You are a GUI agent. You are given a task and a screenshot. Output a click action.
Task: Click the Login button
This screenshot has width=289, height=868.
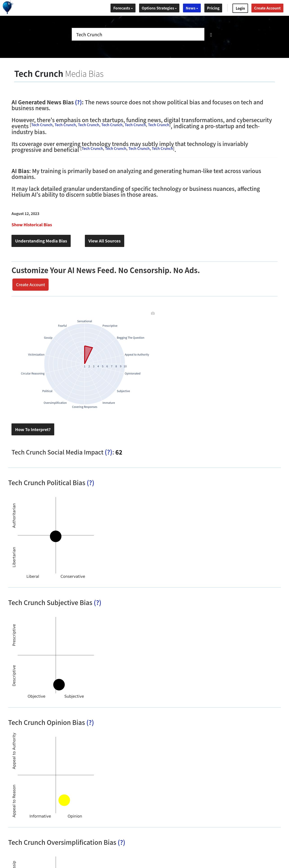pyautogui.click(x=240, y=8)
